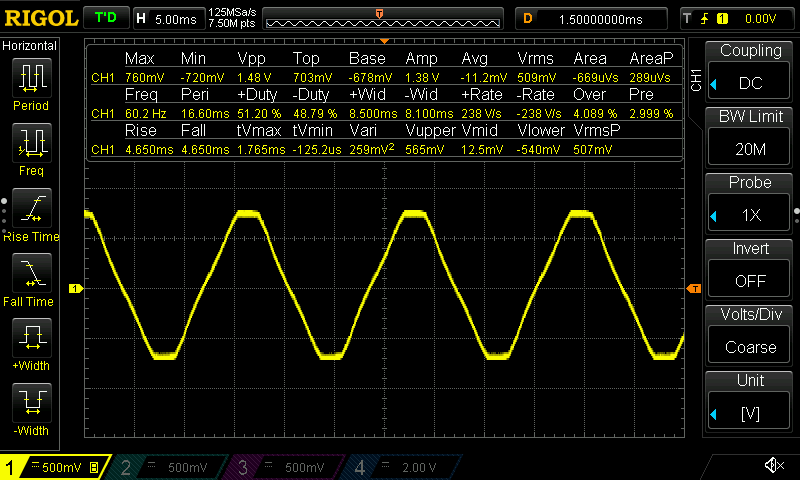Click the T'D trigger status indicator
The width and height of the screenshot is (800, 480).
pyautogui.click(x=106, y=18)
